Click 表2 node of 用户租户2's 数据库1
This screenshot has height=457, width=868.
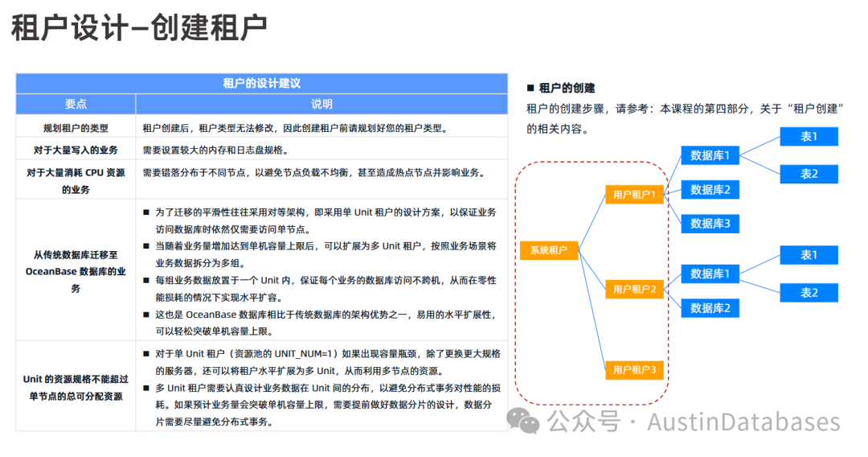(x=809, y=293)
